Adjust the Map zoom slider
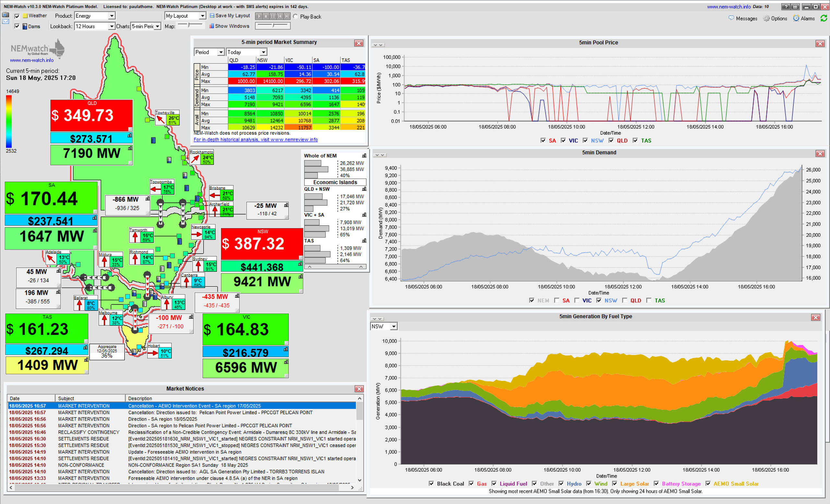This screenshot has height=504, width=830. tap(190, 25)
